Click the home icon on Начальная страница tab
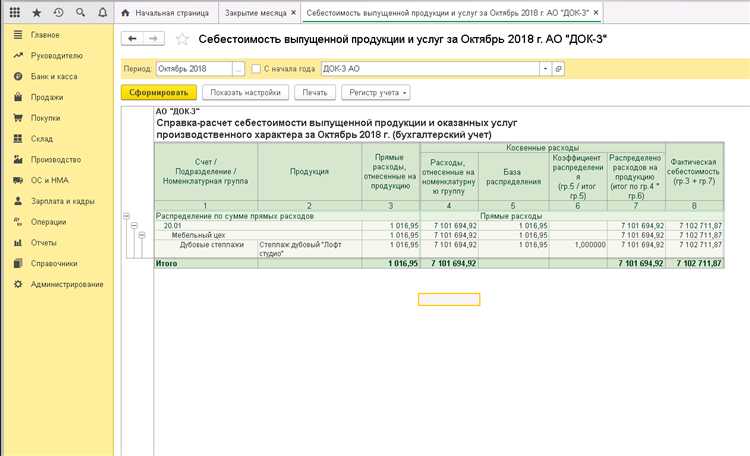The width and height of the screenshot is (750, 456). click(125, 13)
